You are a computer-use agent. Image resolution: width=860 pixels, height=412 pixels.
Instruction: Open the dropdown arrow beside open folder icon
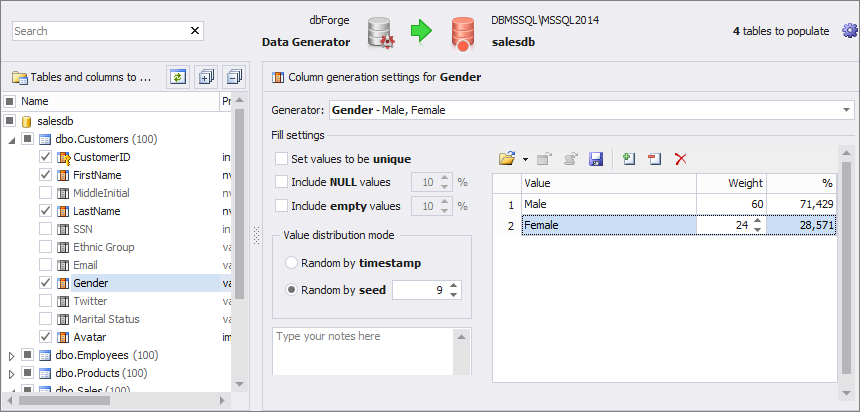(525, 160)
